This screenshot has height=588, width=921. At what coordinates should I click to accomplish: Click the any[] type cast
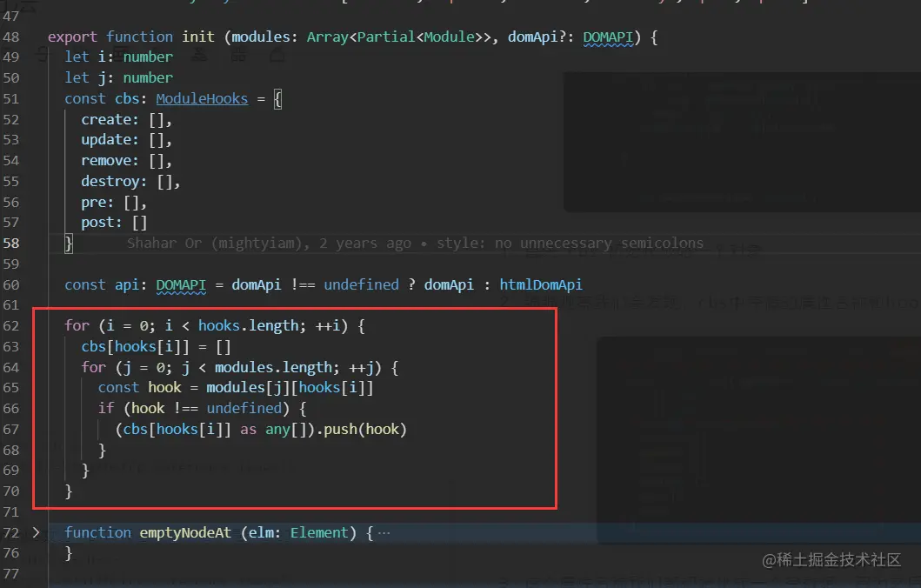285,430
